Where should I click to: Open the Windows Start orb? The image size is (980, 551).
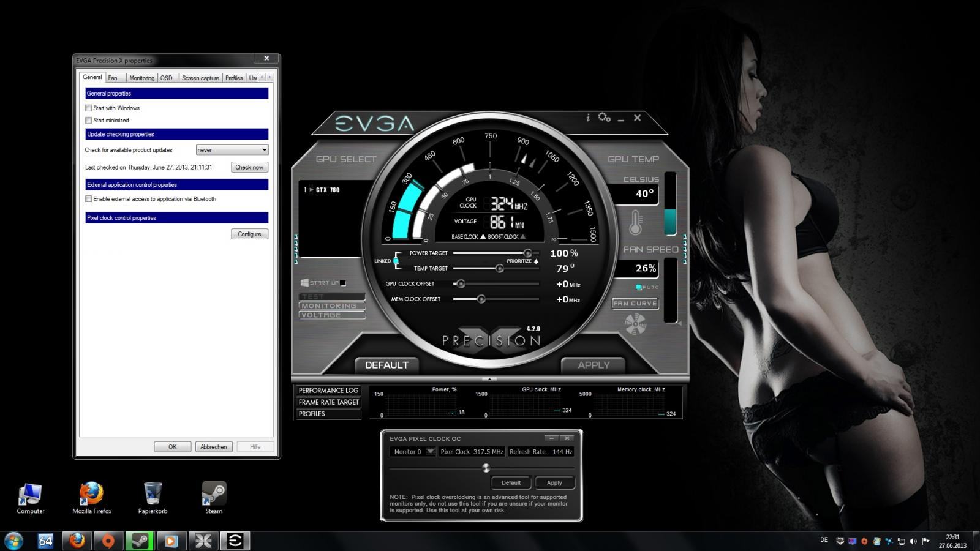13,541
